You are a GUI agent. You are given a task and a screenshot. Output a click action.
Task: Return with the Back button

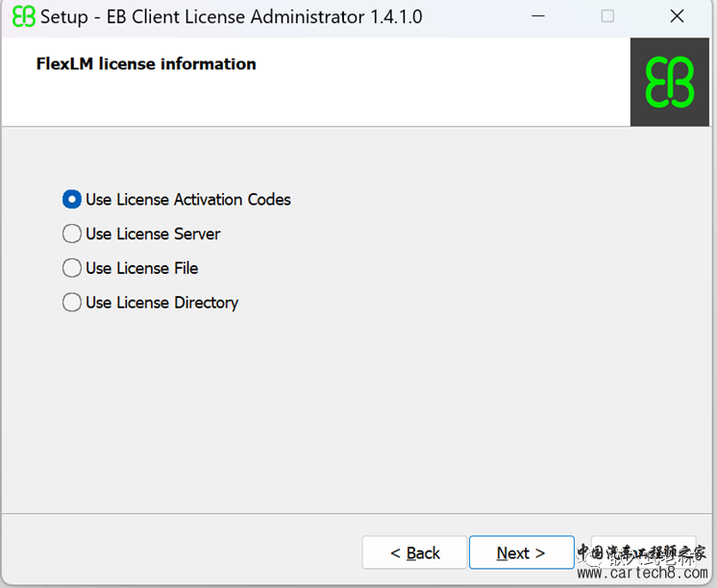[414, 552]
